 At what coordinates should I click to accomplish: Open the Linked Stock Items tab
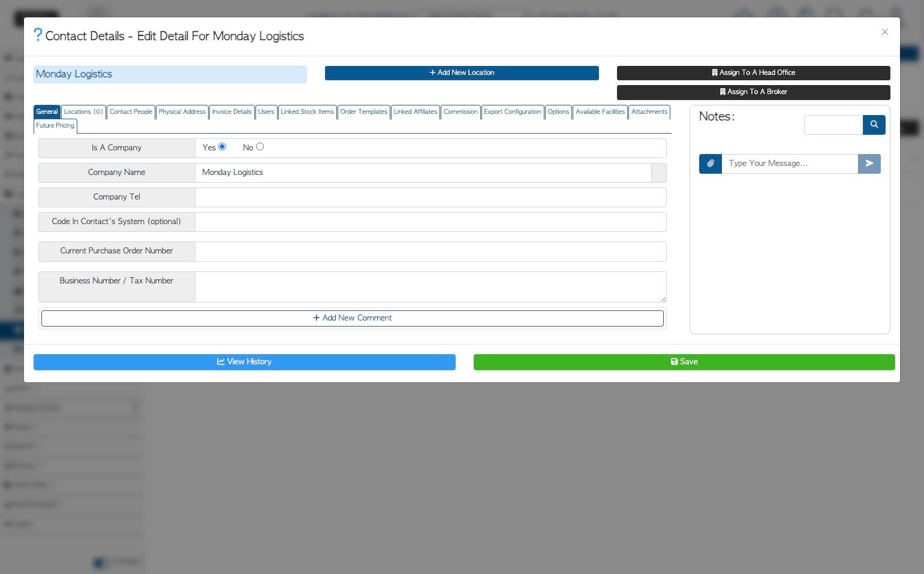[307, 112]
